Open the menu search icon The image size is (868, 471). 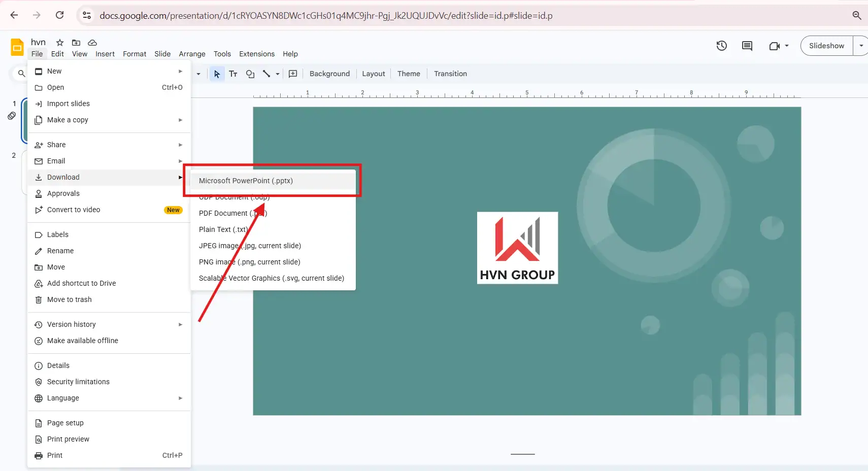(20, 74)
